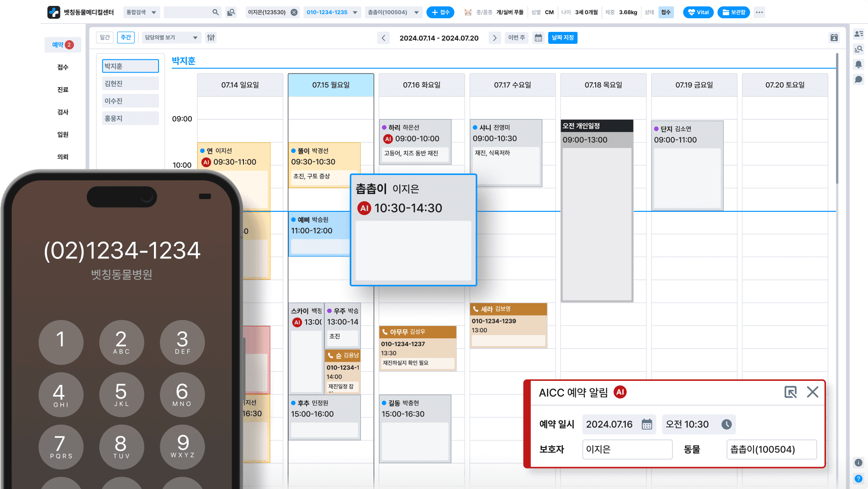
Task: Open the 진료 menu in left sidebar
Action: point(63,89)
